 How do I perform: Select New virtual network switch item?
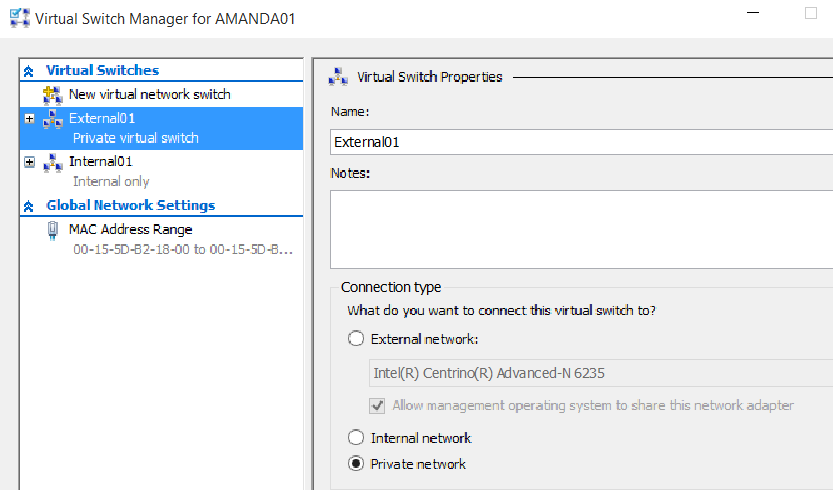tap(149, 95)
